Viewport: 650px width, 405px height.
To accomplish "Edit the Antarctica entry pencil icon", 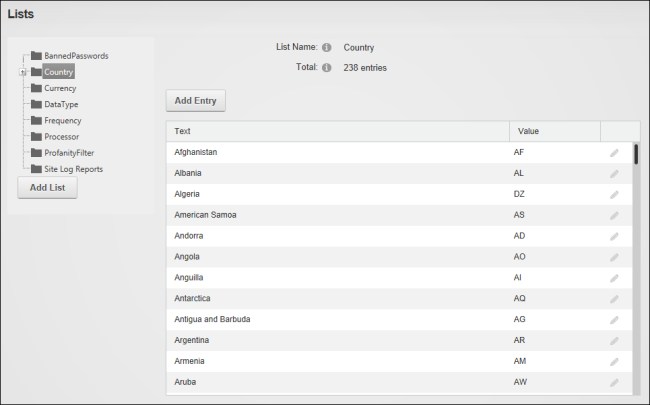I will tap(614, 299).
